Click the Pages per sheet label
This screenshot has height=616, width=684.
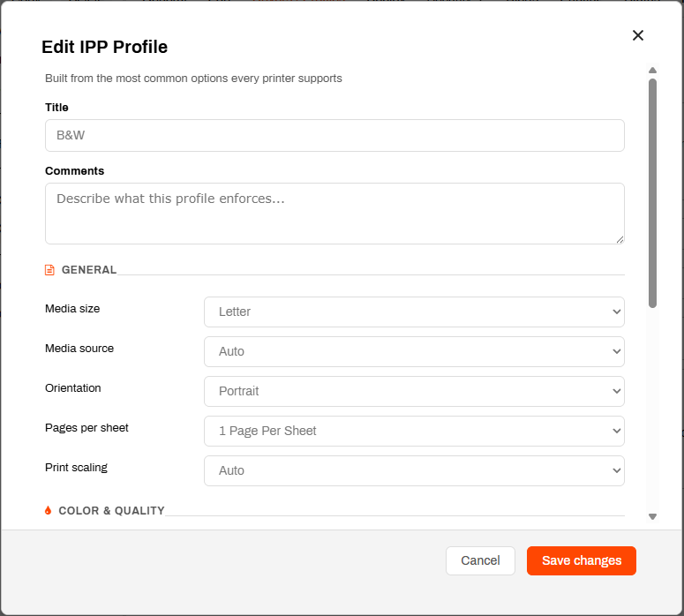click(x=86, y=428)
